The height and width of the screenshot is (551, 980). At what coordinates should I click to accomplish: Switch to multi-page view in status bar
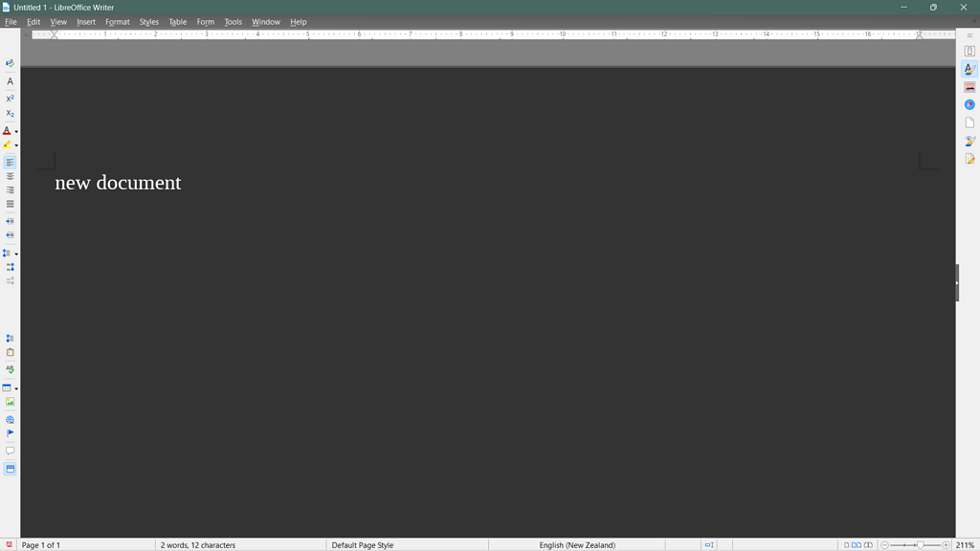[856, 544]
